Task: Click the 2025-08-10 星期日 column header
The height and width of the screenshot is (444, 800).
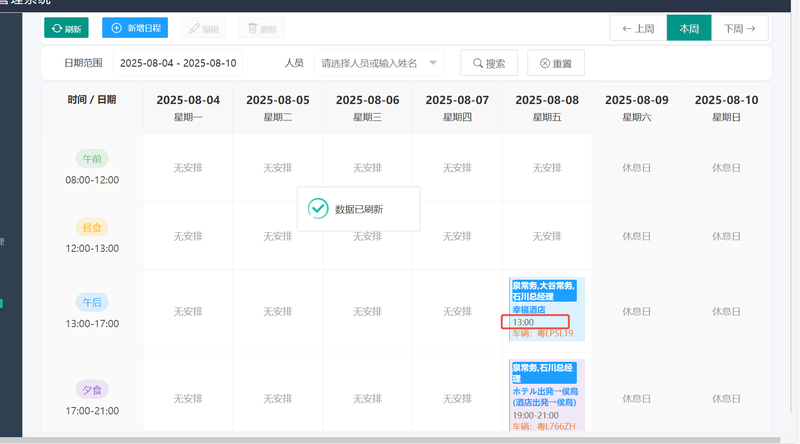Action: 727,108
